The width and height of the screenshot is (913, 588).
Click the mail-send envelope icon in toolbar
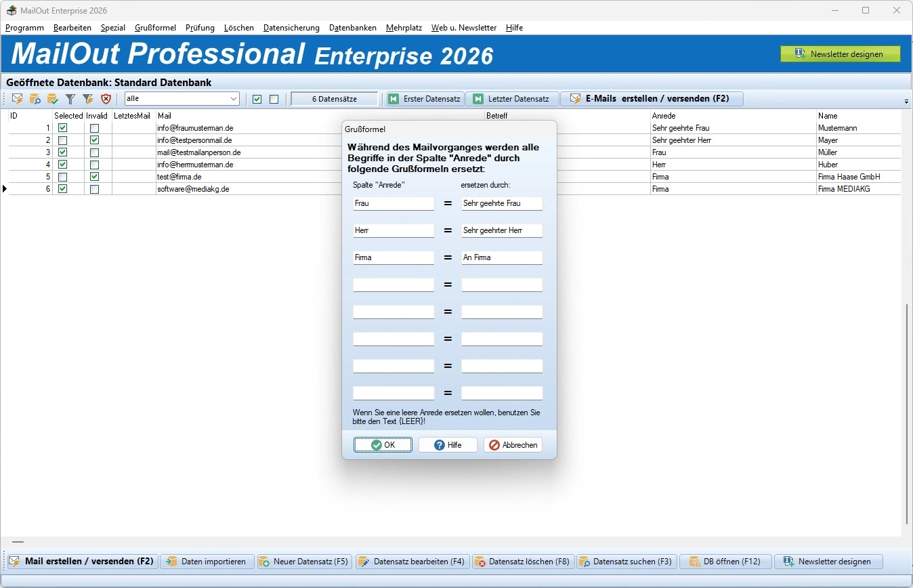tap(18, 99)
